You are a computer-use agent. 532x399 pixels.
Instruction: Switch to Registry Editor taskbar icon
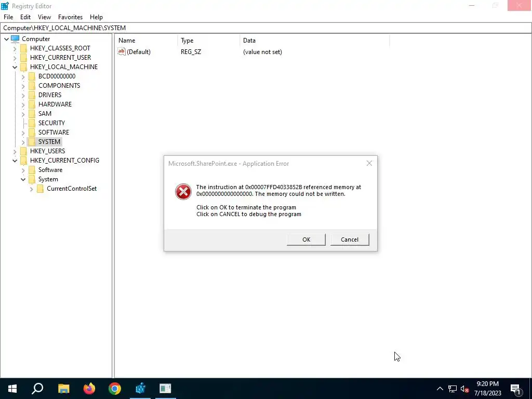point(140,389)
